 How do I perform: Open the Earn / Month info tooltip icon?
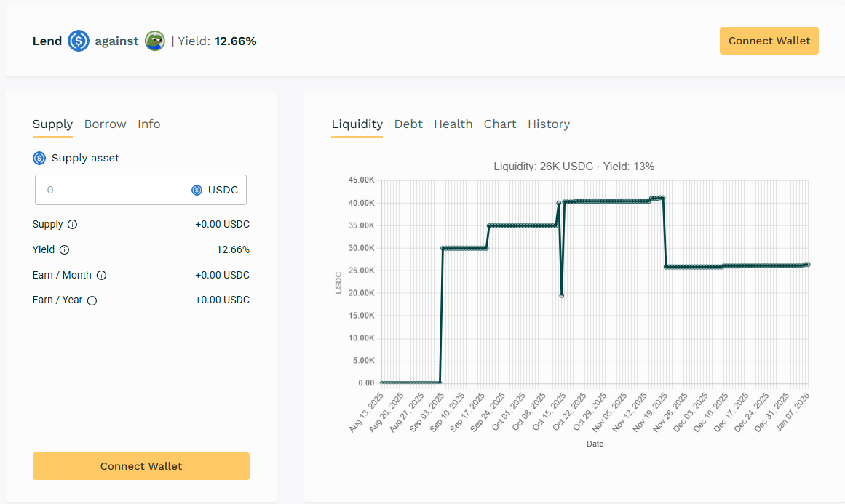coord(101,276)
